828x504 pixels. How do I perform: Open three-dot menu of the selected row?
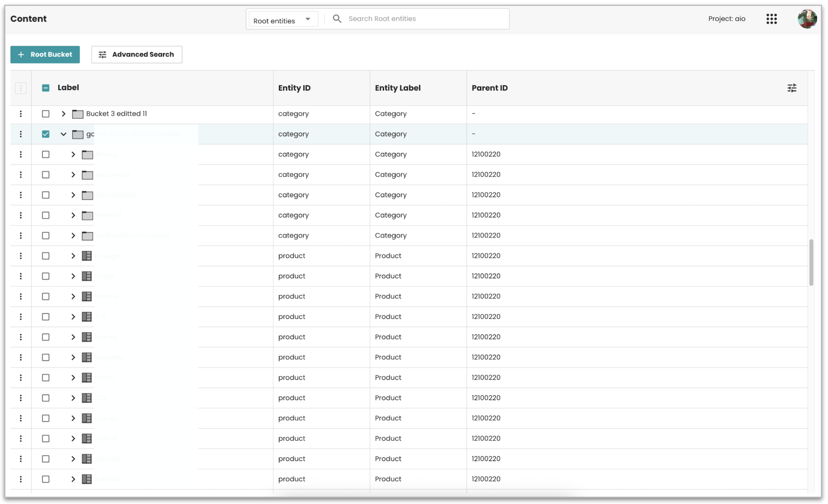(21, 134)
